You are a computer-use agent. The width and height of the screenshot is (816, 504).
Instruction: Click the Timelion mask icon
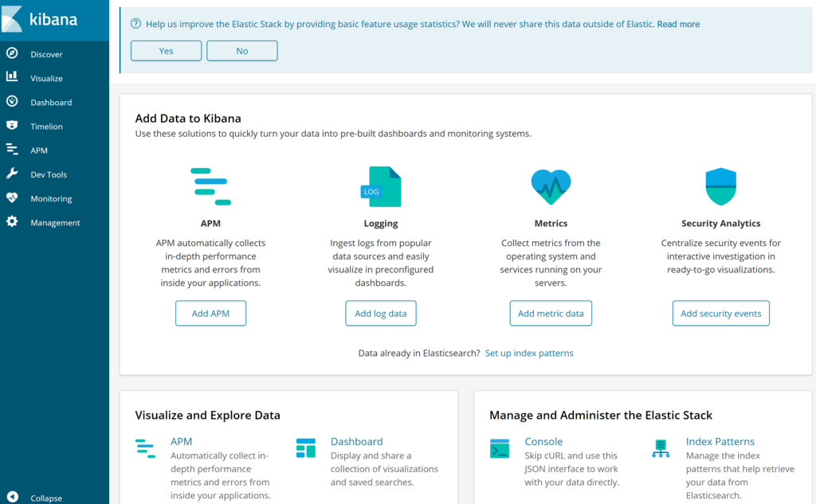[12, 125]
